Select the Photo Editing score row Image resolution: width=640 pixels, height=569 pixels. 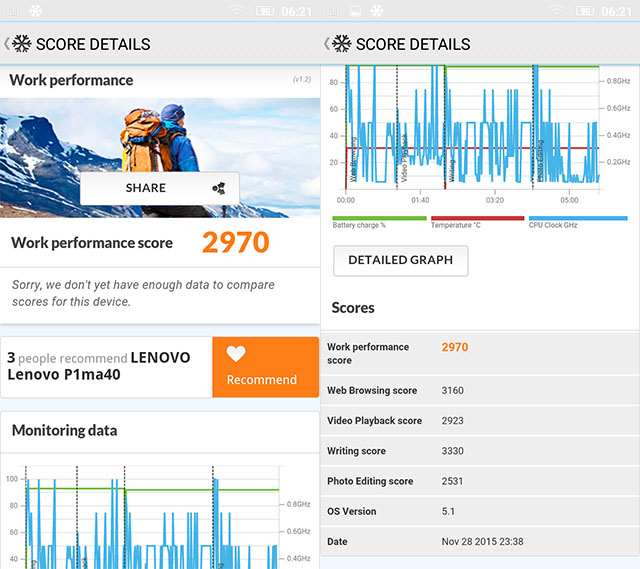[x=480, y=481]
